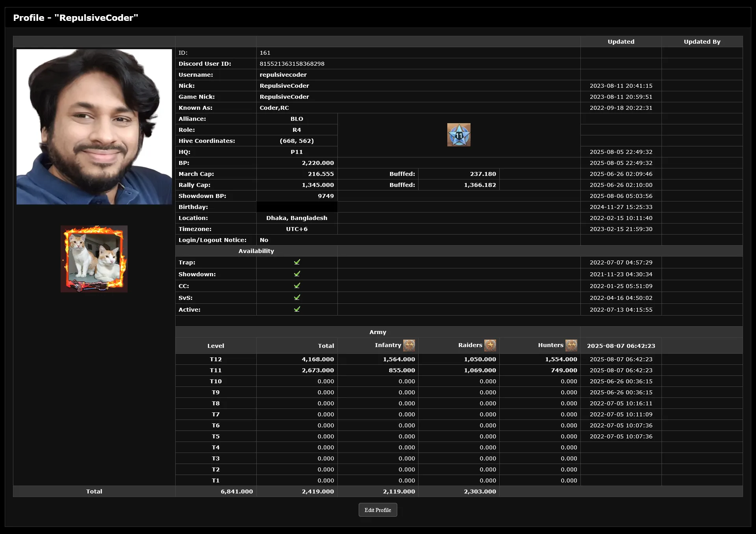Screen dimensions: 756x534
Task: Click the T12 army level row
Action: 216,359
